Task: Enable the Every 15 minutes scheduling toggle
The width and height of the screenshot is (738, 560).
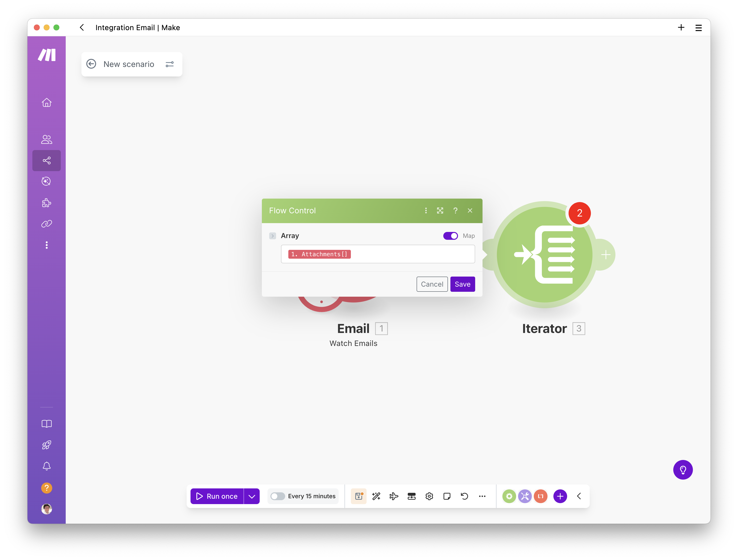Action: coord(278,496)
